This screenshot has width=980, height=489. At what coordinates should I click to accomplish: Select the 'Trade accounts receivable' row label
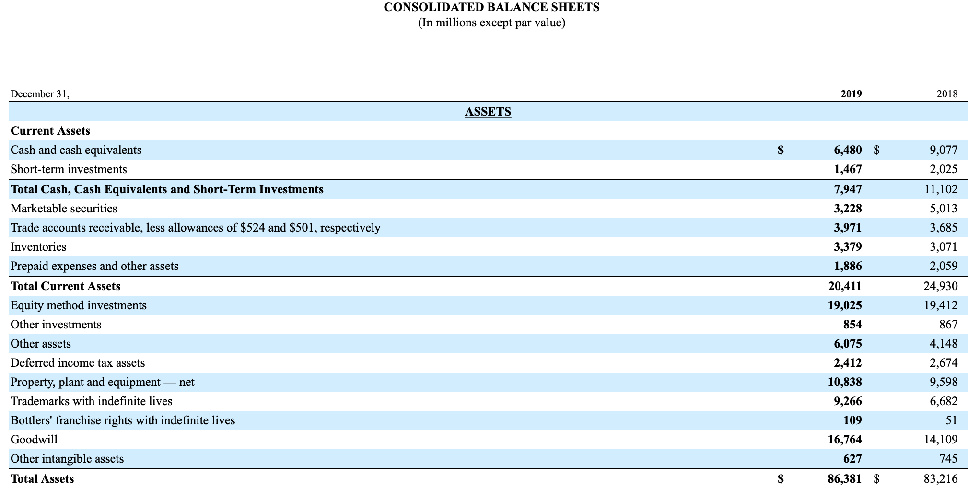pyautogui.click(x=196, y=228)
